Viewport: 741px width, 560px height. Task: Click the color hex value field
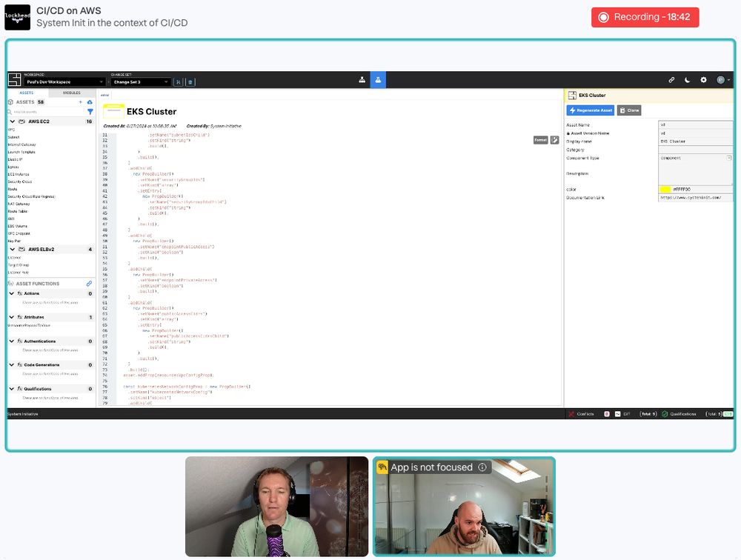pyautogui.click(x=701, y=189)
